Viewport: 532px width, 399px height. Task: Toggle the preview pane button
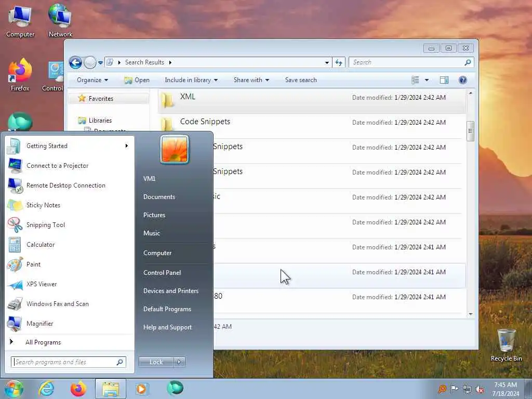pos(444,80)
